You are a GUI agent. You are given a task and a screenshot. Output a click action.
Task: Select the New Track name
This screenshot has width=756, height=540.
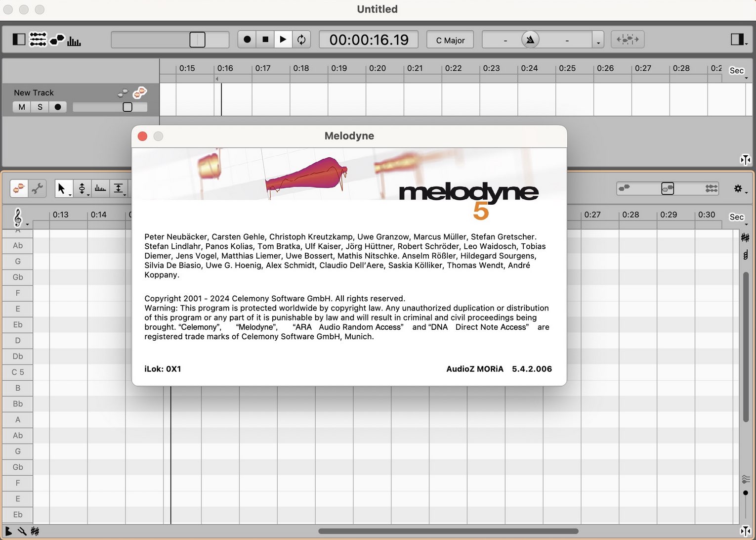coord(34,92)
